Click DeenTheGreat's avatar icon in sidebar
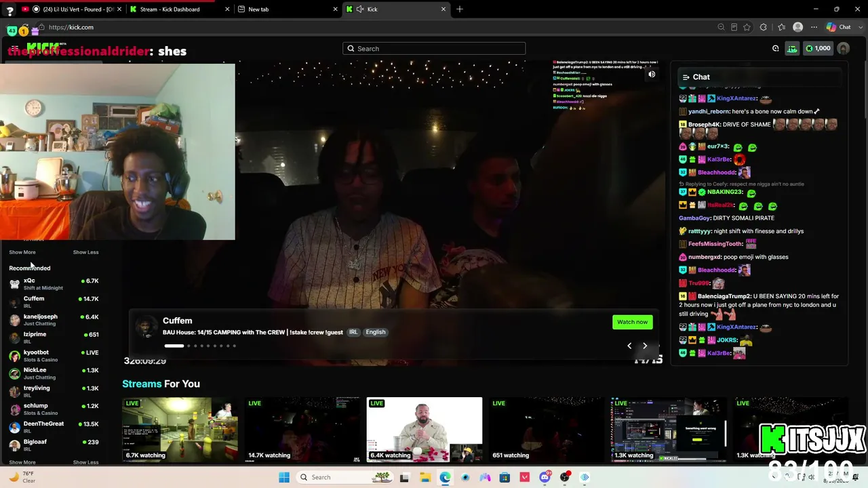This screenshot has height=488, width=868. point(14,427)
